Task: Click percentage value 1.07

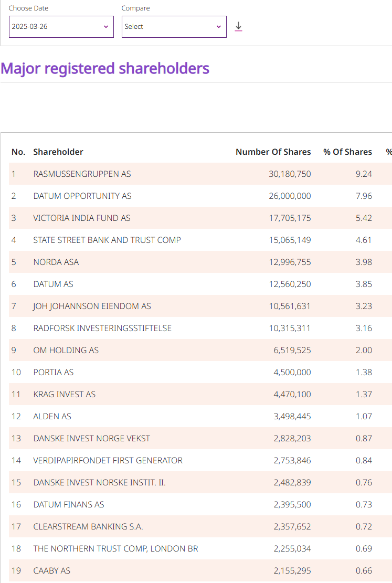Action: (364, 417)
